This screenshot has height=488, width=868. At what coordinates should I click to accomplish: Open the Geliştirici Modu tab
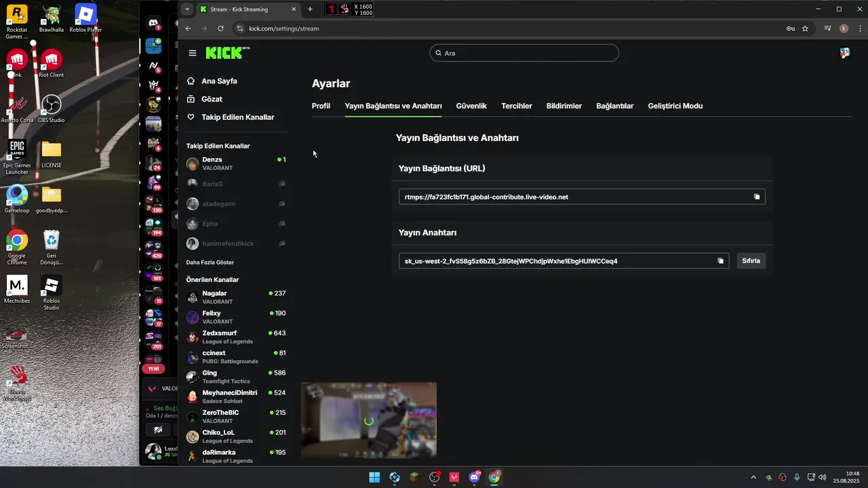[675, 106]
